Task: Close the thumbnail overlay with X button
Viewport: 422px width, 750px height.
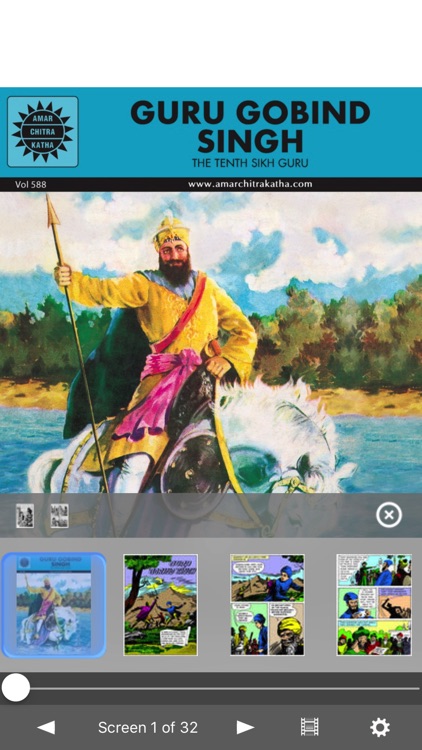Action: [x=389, y=515]
